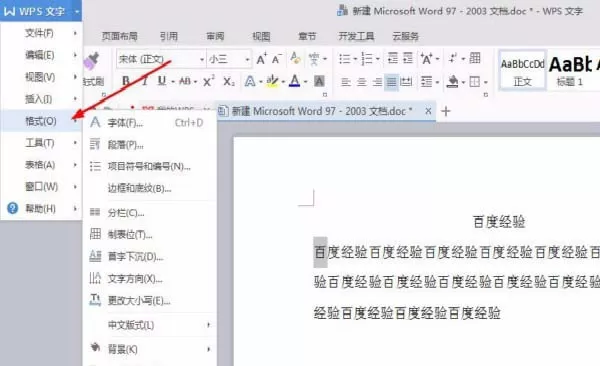Toggle center alignment
The image size is (600, 366).
pos(362,82)
